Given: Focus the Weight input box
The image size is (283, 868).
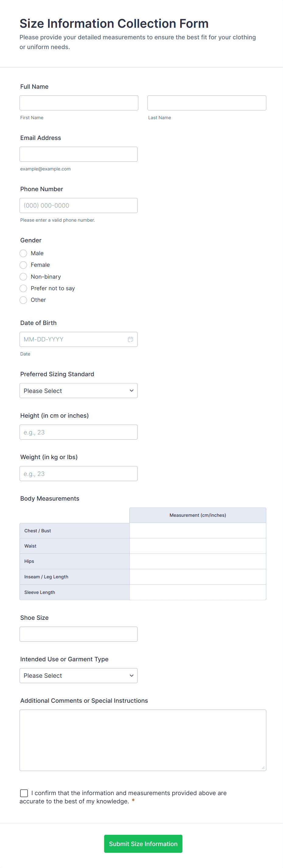Looking at the screenshot, I should (x=79, y=473).
